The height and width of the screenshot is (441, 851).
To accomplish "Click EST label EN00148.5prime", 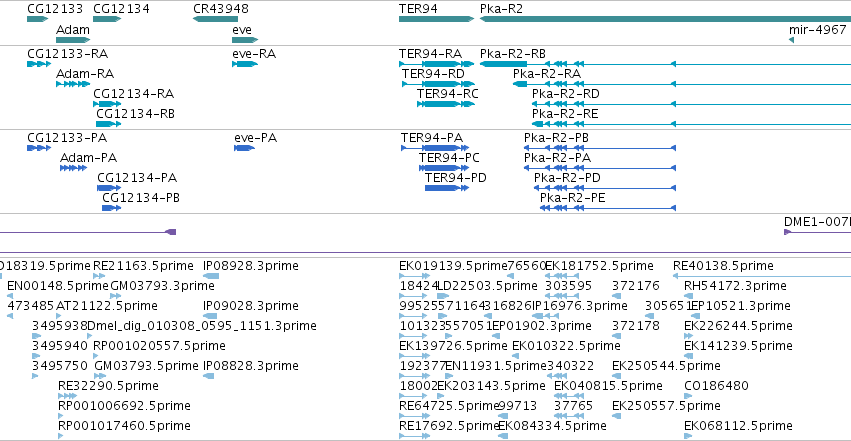I will point(58,286).
